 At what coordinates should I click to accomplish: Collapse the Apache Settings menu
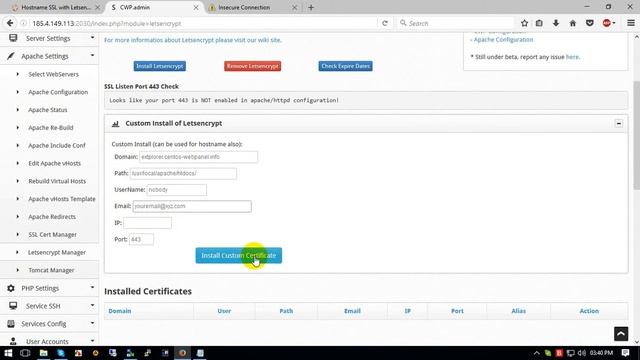point(49,56)
